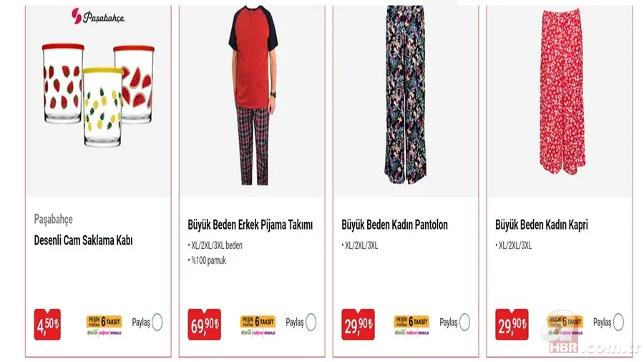644x362 pixels.
Task: Toggle Paylaş circle on Büyük Beden Kadın Kapri
Action: pyautogui.click(x=618, y=322)
